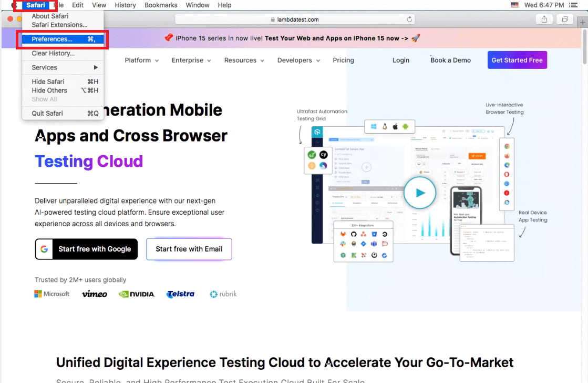Reload the page with refresh icon
The image size is (588, 383).
point(409,19)
